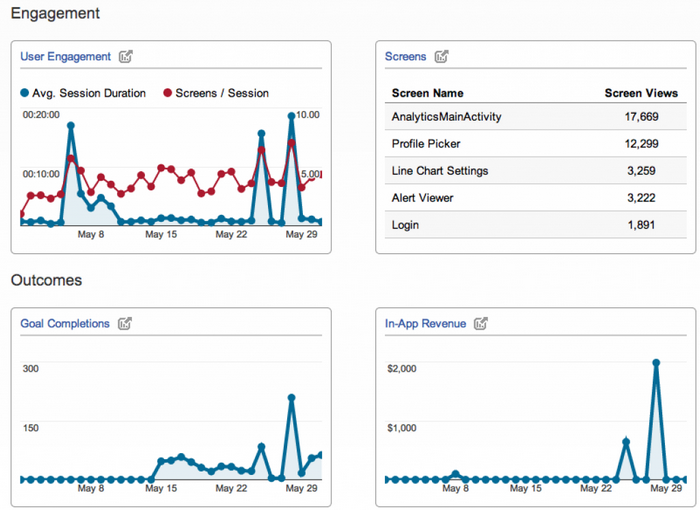Click the Screen Views column header
The image size is (700, 510).
pos(641,93)
